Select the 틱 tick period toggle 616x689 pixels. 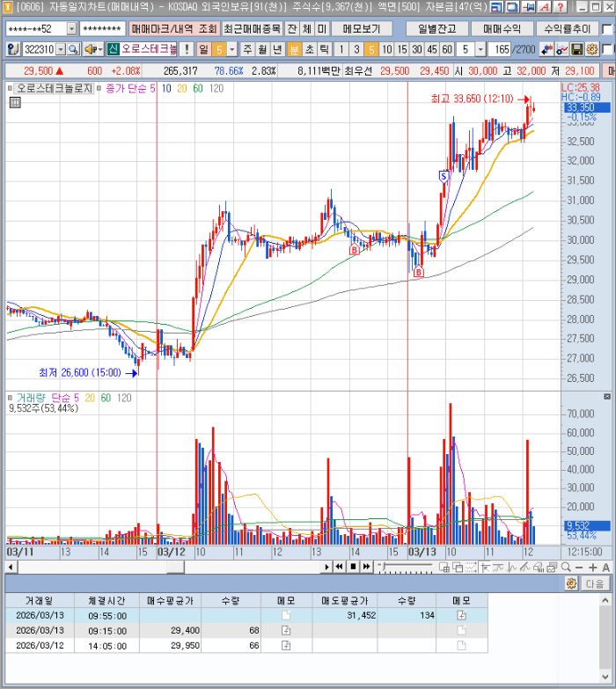tap(324, 49)
